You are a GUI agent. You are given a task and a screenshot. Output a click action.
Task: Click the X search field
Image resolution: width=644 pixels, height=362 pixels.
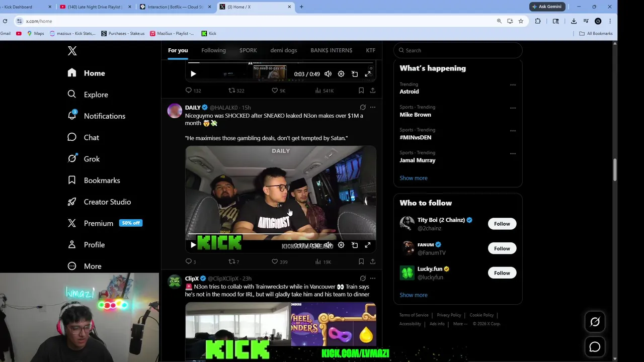pyautogui.click(x=458, y=50)
